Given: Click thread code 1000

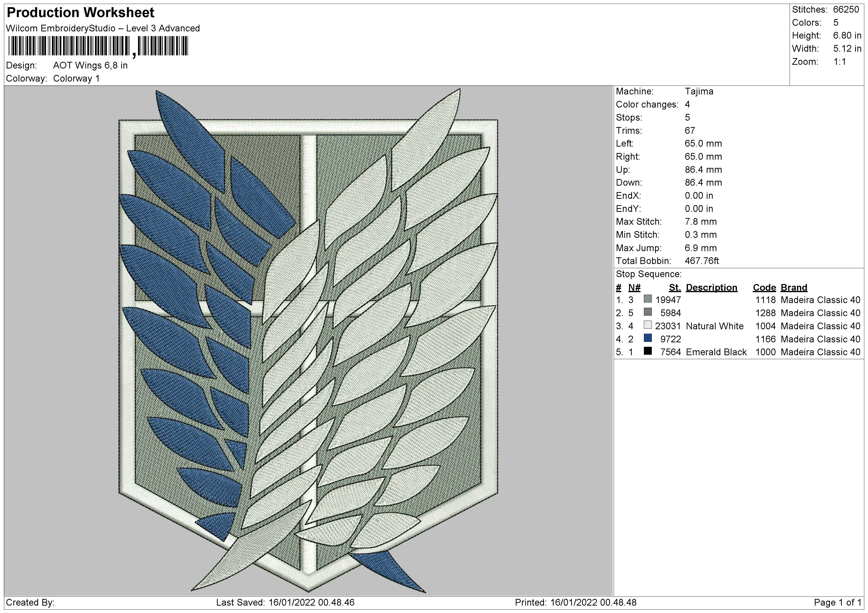Looking at the screenshot, I should coord(766,352).
